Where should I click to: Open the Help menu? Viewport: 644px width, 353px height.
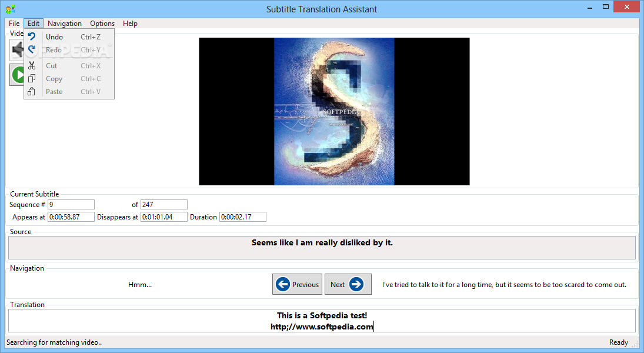(130, 24)
